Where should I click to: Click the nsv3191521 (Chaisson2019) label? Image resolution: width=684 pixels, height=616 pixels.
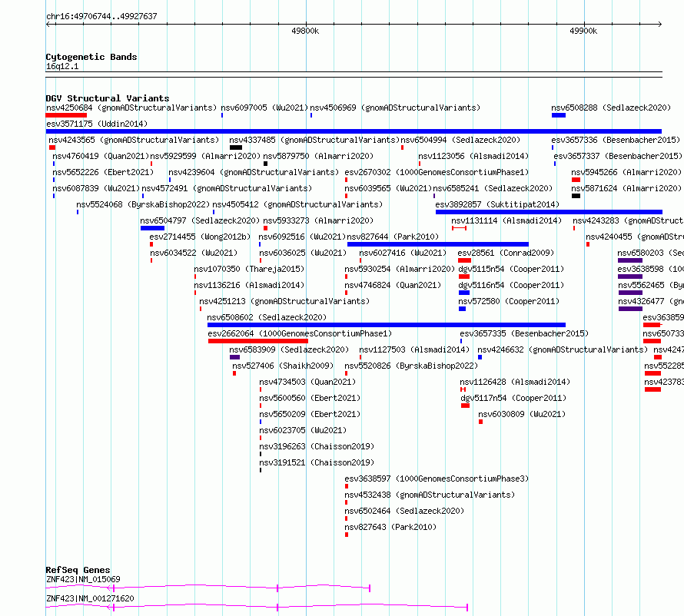pos(317,462)
